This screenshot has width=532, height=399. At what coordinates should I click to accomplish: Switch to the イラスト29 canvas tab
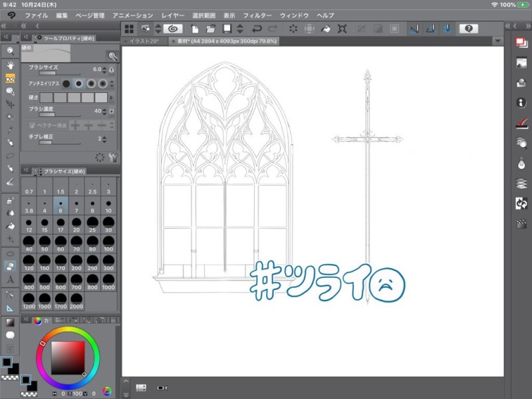tap(144, 41)
